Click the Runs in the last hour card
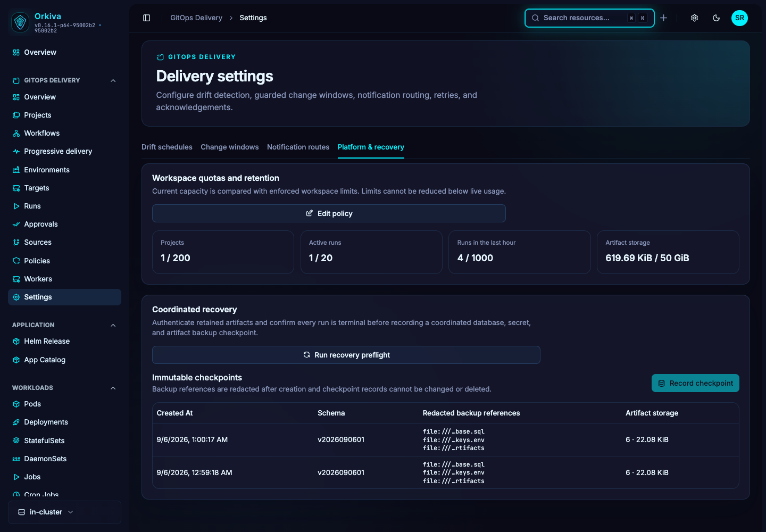Image resolution: width=766 pixels, height=532 pixels. [520, 252]
